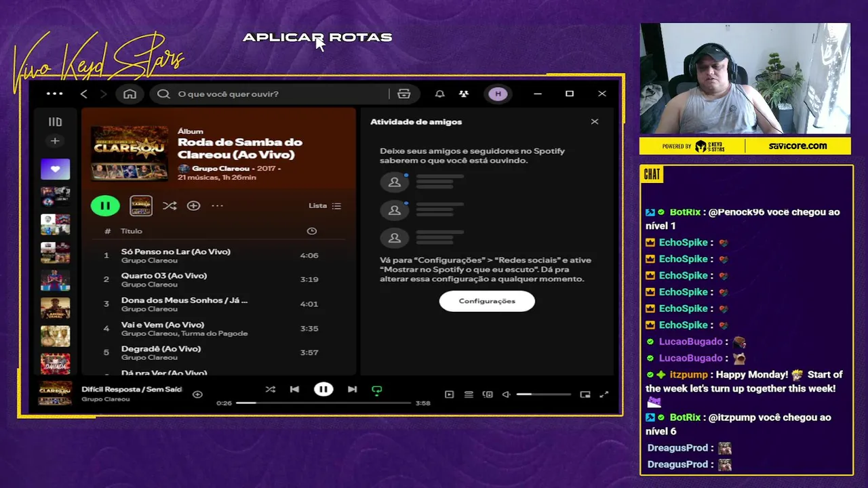Open the Grupo Clareou artist link in the album header

pos(222,168)
